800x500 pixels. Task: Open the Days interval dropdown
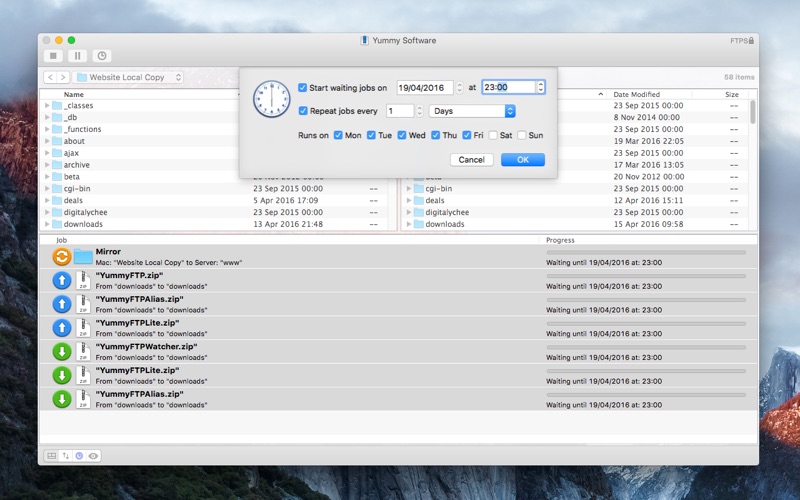point(472,111)
